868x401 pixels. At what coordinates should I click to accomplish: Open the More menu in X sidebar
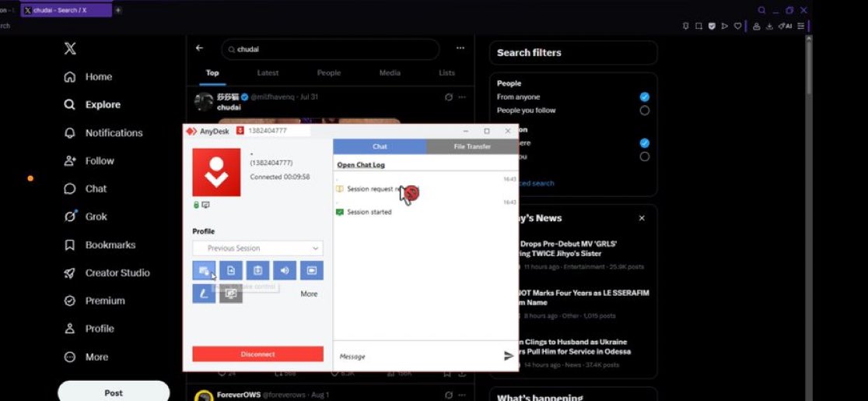tap(86, 357)
